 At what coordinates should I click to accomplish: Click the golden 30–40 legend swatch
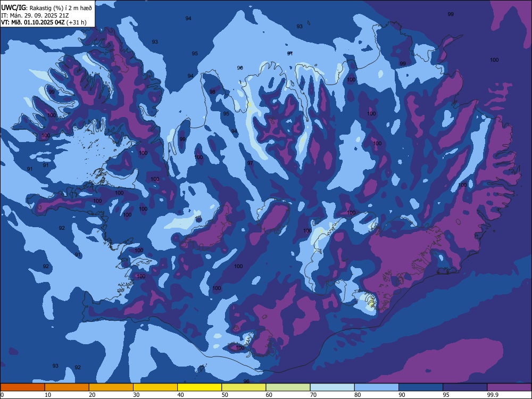[155, 387]
